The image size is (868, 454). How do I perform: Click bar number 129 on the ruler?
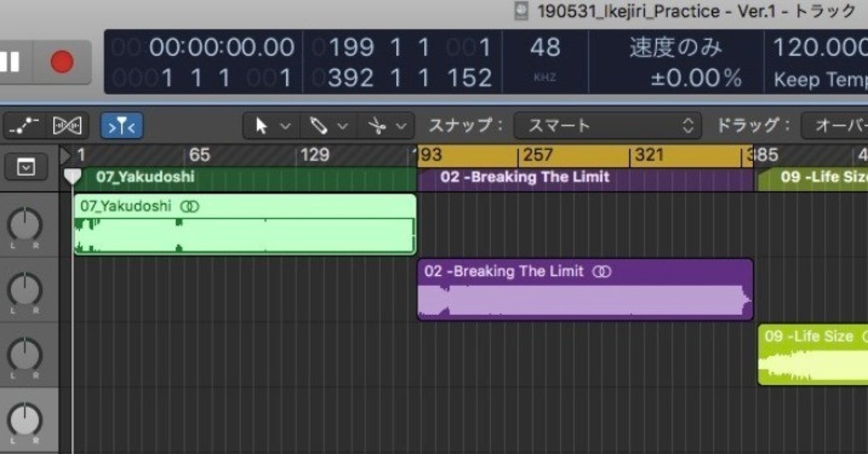coord(315,155)
